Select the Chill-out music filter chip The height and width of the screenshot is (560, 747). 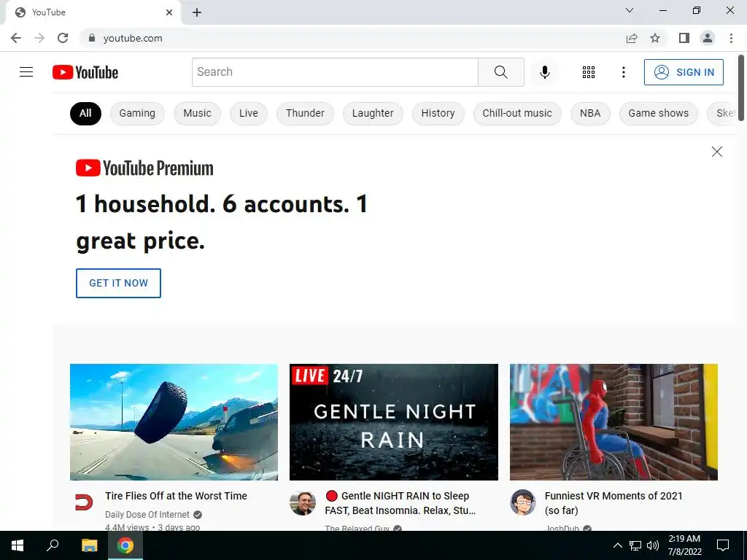tap(517, 113)
